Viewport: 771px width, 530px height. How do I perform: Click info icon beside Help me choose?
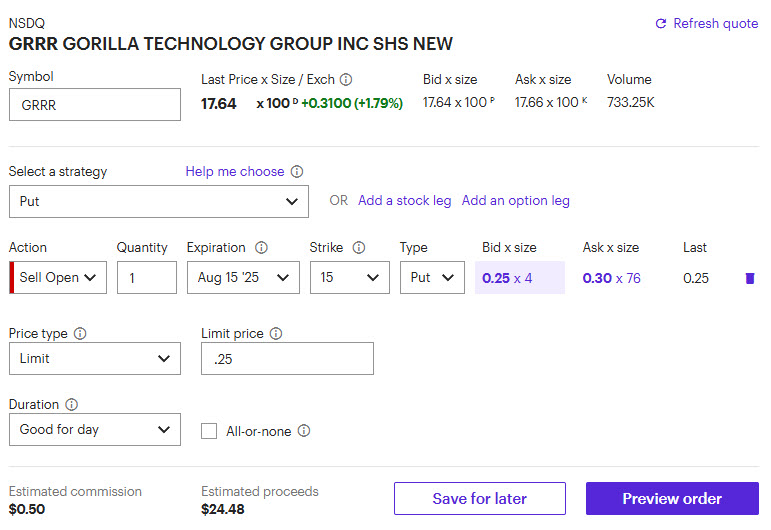[x=297, y=172]
